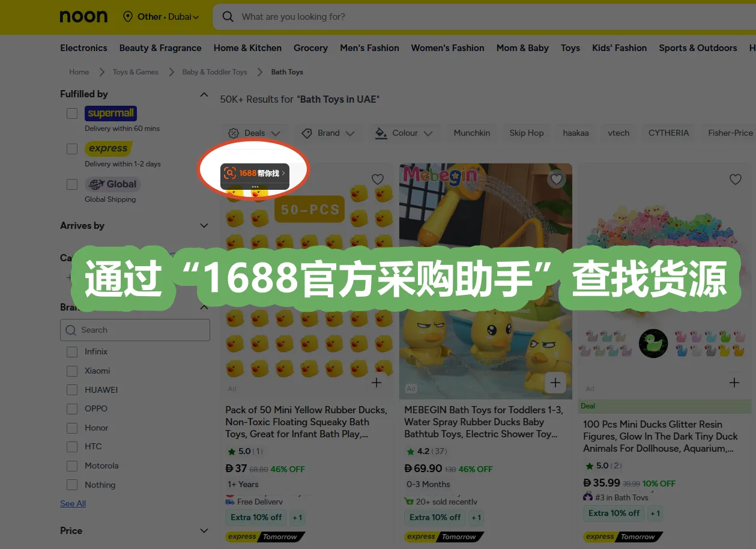The width and height of the screenshot is (756, 549).
Task: Click the express delivery badge in filters
Action: pos(108,148)
